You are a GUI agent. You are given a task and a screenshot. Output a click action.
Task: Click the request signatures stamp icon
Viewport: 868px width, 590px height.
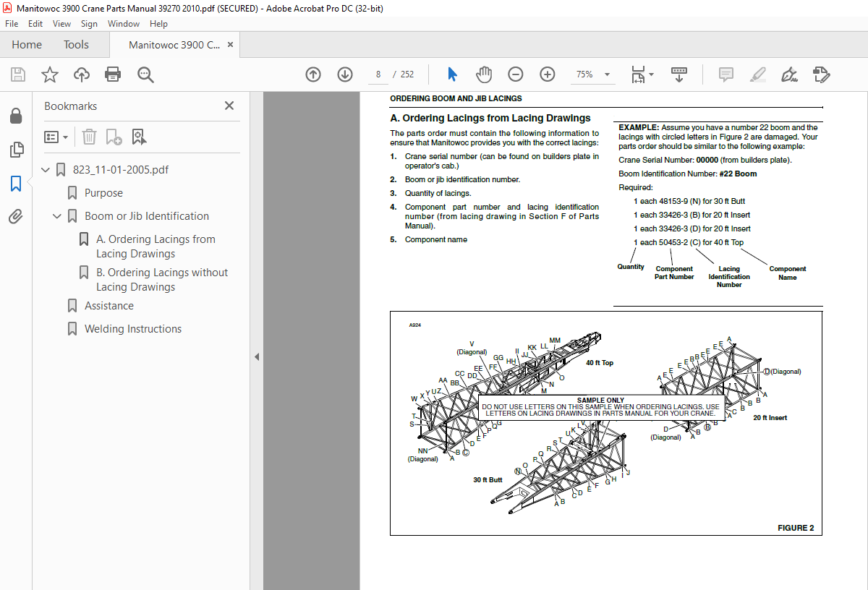coord(821,74)
